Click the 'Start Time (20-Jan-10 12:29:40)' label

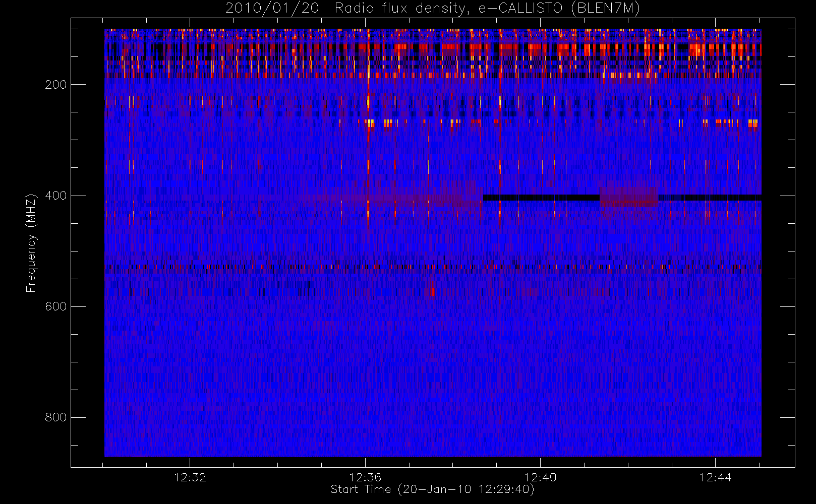pos(433,489)
